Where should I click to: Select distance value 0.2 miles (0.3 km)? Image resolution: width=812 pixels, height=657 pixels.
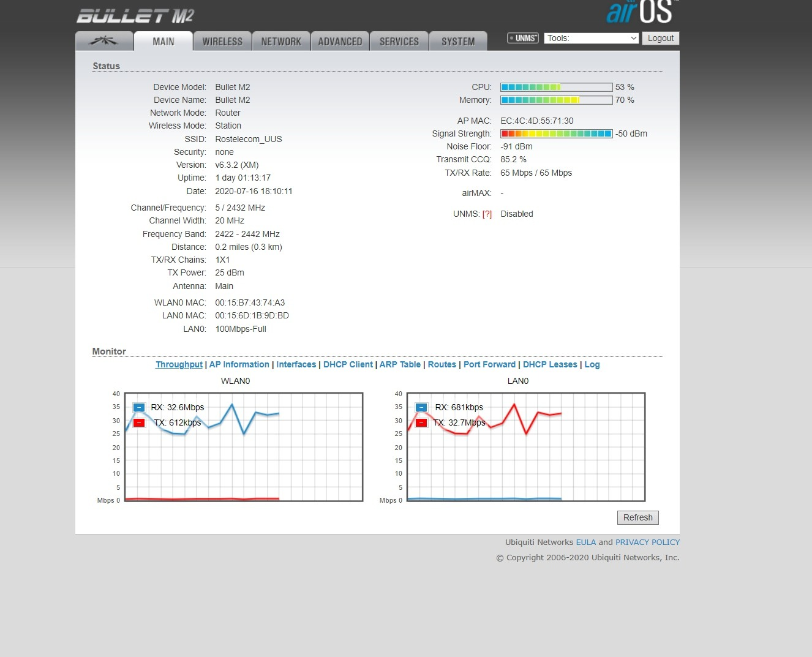249,247
